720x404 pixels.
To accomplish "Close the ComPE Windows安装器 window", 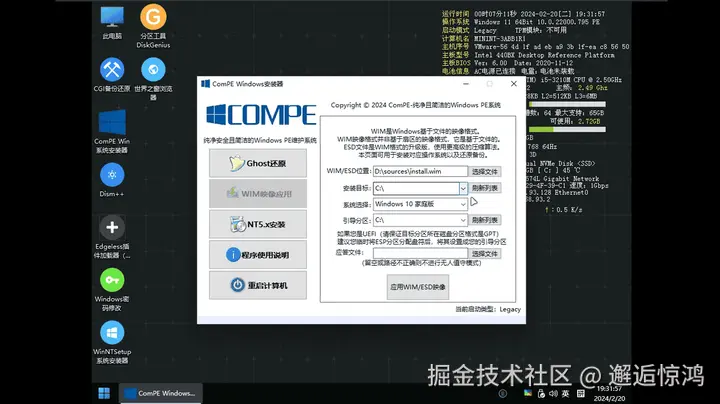I will pos(514,84).
